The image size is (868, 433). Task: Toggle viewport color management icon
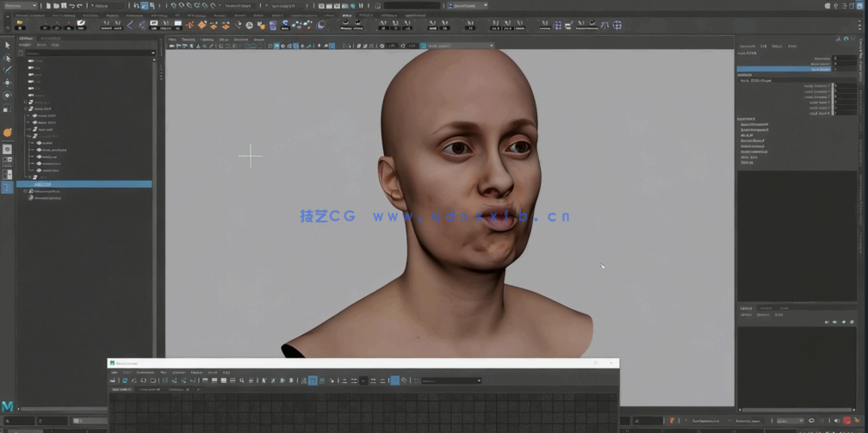[x=423, y=46]
